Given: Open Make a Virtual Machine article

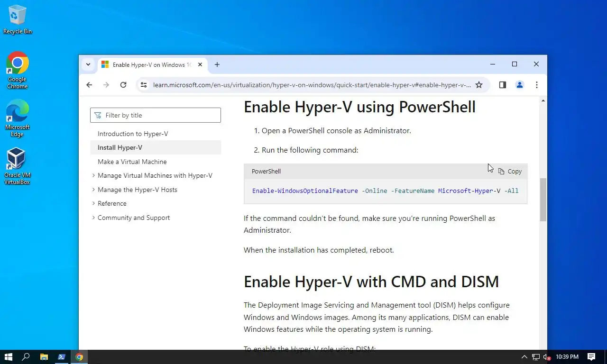Looking at the screenshot, I should click(x=132, y=162).
